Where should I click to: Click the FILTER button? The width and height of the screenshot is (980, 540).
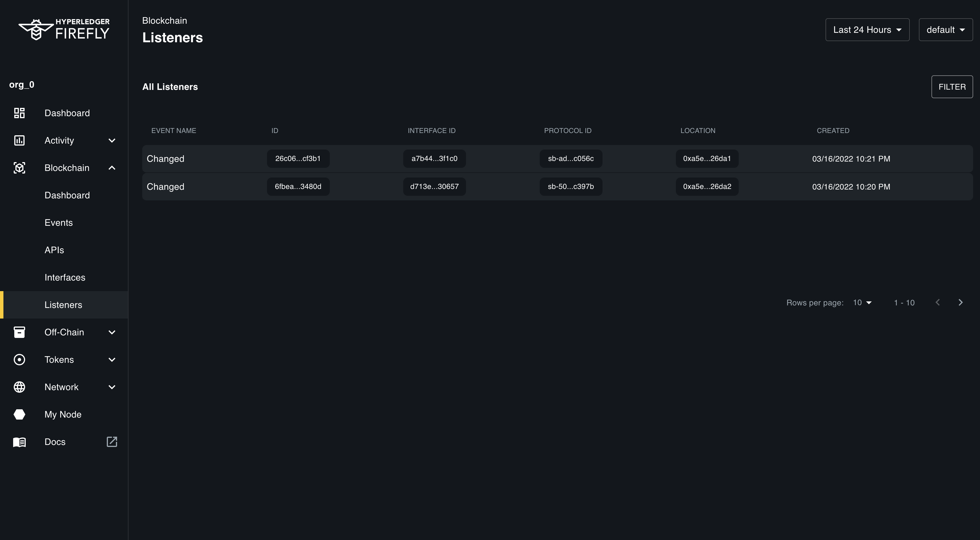952,87
